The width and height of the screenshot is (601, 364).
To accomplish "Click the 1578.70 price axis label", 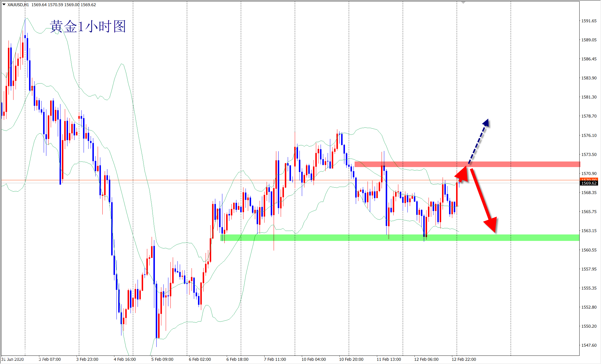I will point(589,116).
